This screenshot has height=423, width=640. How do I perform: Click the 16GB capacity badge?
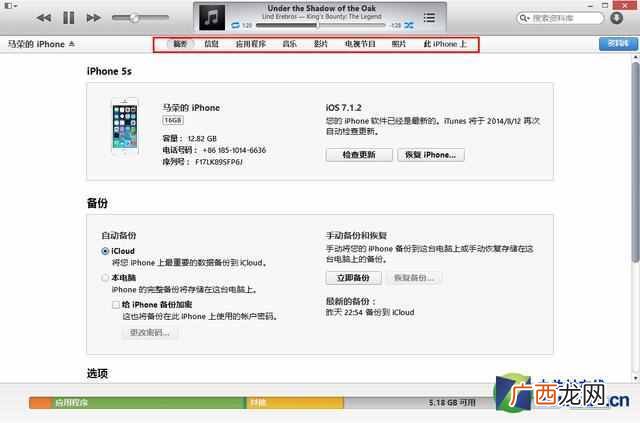[x=173, y=120]
